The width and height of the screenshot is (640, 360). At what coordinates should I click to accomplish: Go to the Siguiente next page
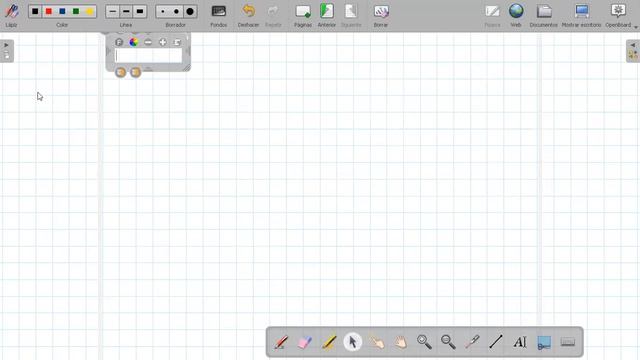pos(351,15)
